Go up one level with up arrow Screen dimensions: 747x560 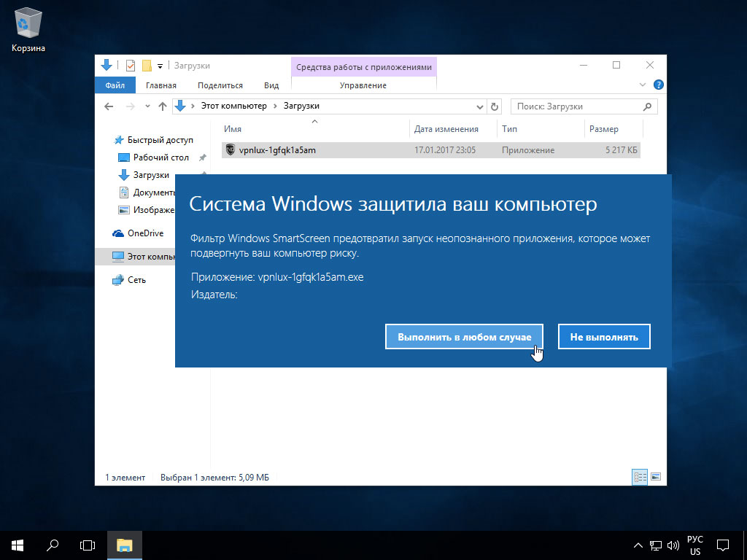tap(163, 106)
